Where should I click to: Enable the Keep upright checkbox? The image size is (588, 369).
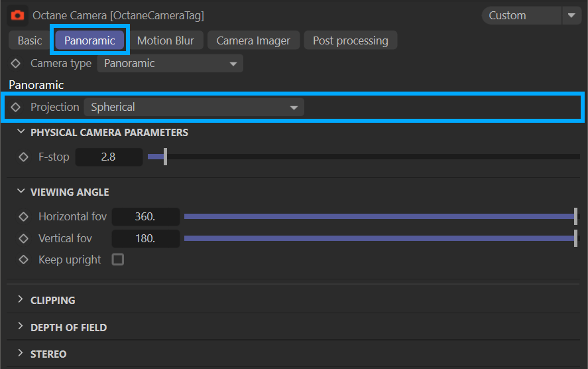coord(118,259)
